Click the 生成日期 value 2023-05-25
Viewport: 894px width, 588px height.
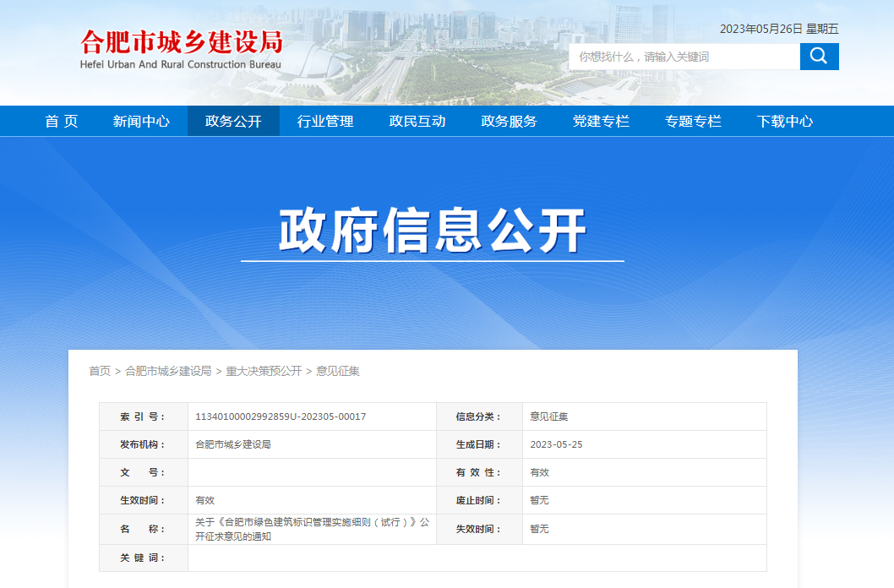coord(557,444)
